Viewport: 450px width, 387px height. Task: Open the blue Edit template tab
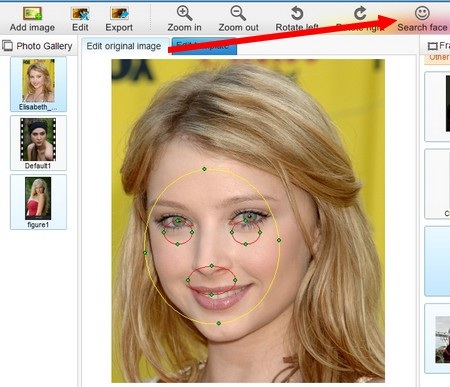point(204,46)
